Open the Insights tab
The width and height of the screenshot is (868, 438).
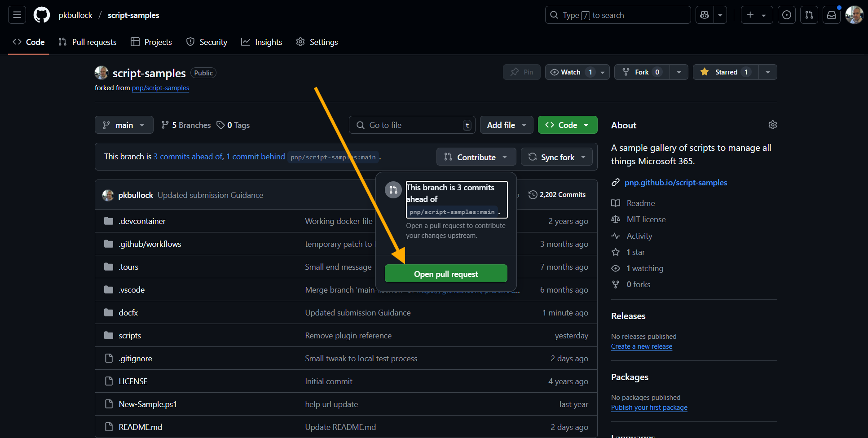[262, 42]
